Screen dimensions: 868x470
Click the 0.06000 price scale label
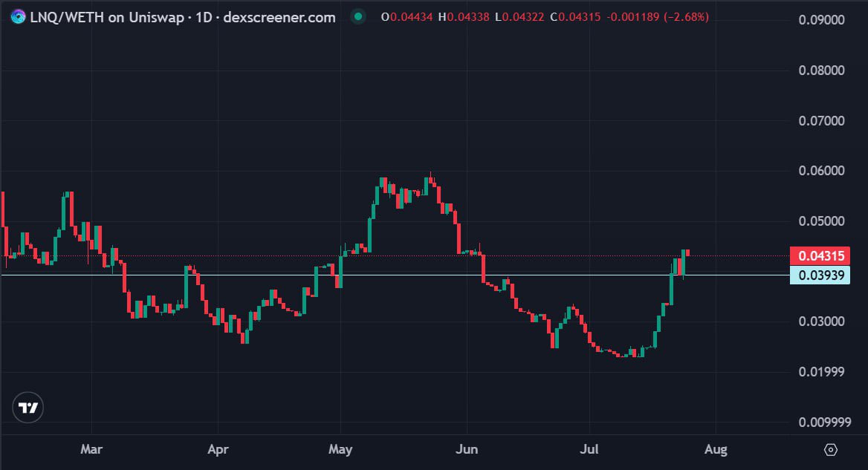pos(821,170)
